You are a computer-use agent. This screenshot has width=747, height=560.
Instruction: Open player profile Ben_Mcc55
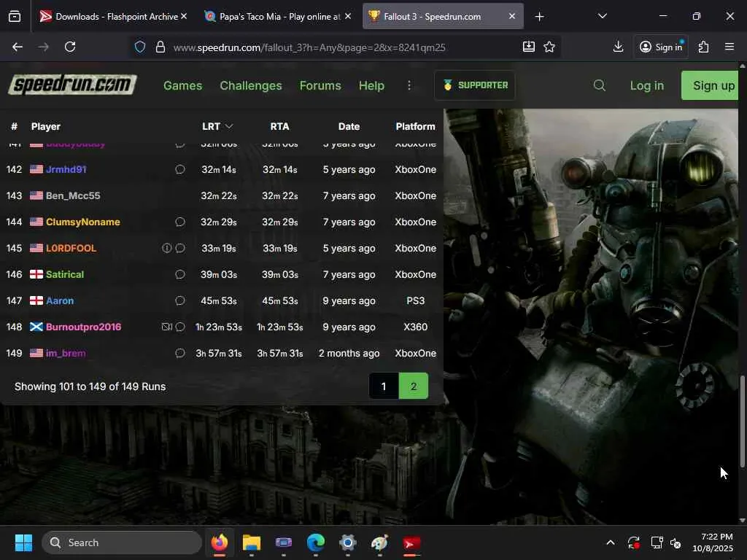[x=73, y=195]
